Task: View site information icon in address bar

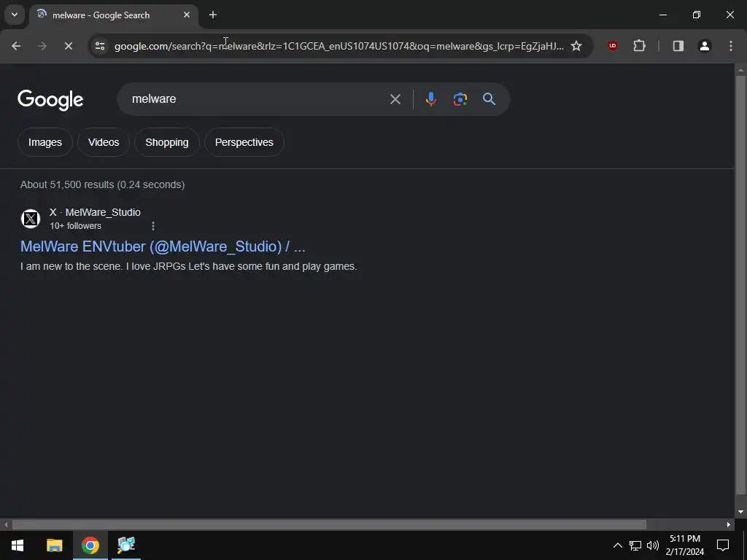Action: click(x=100, y=46)
